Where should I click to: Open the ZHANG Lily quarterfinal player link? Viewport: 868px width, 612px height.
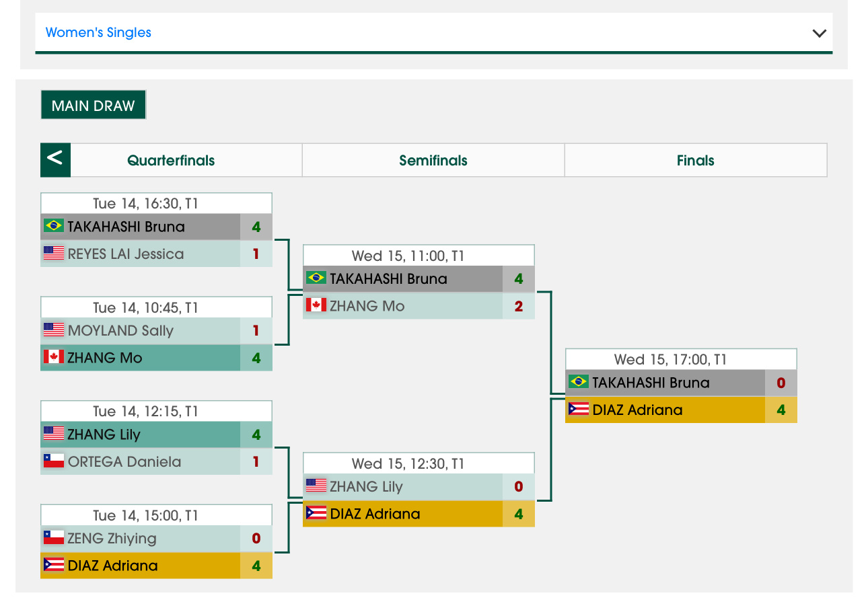click(x=104, y=434)
